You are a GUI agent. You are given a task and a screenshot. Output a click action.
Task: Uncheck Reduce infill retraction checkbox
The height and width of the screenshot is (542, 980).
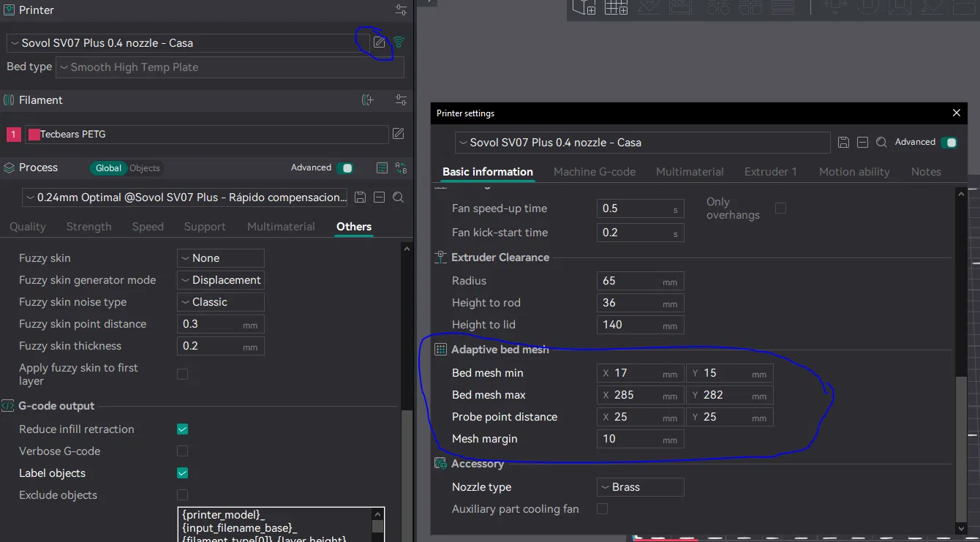(x=183, y=429)
